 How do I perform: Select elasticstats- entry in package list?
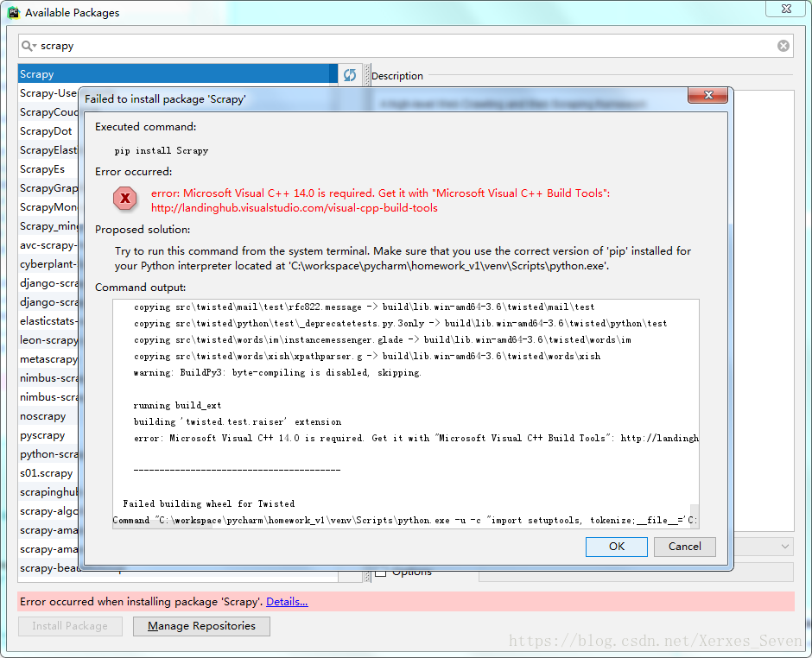[x=48, y=321]
